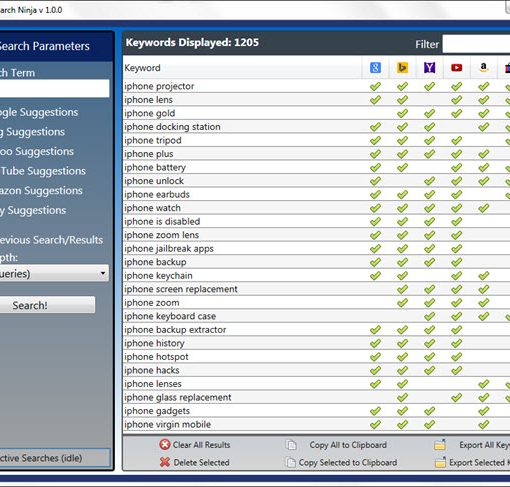Click the red Clear All Results icon
The image size is (510, 487).
[x=165, y=444]
